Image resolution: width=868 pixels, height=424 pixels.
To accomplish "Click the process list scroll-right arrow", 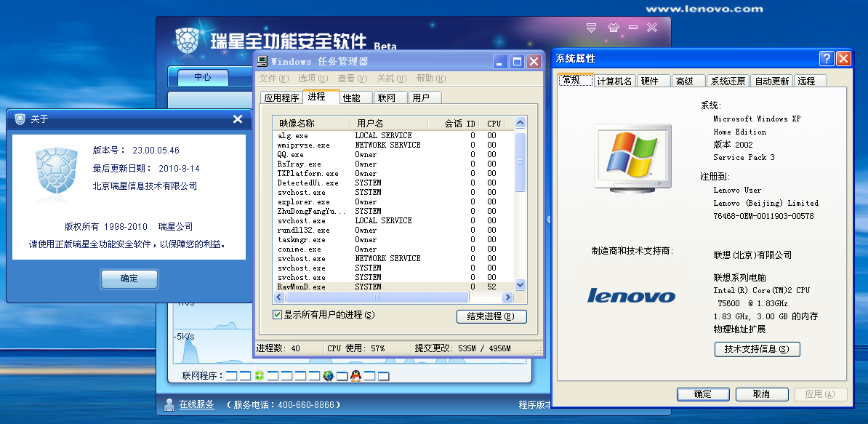I will (x=507, y=297).
